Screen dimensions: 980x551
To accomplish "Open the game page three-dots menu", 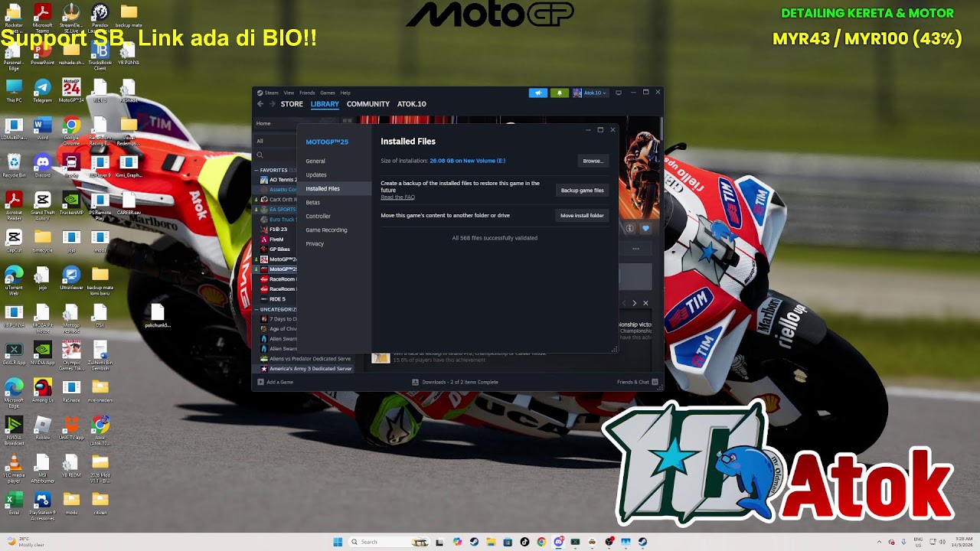I will pos(635,249).
